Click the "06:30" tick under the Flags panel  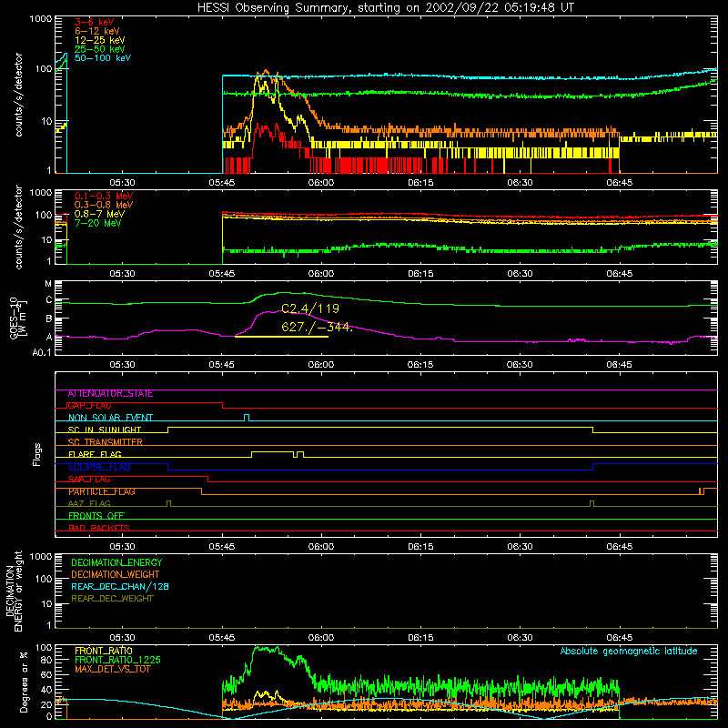tap(520, 547)
